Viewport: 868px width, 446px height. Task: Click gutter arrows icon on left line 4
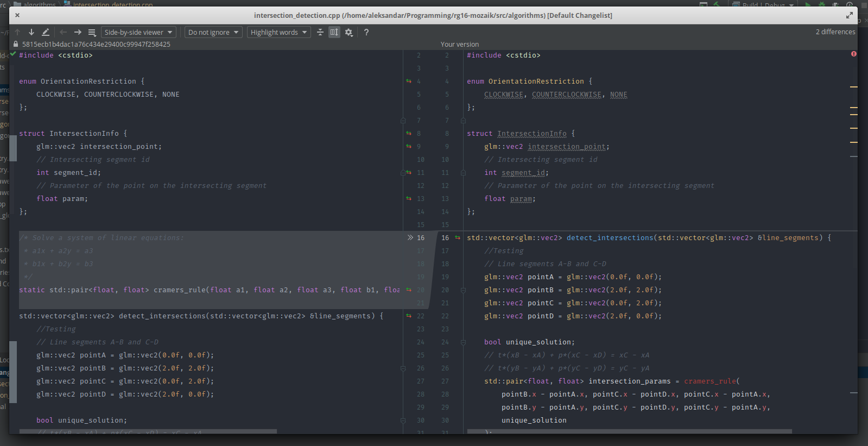pyautogui.click(x=409, y=81)
